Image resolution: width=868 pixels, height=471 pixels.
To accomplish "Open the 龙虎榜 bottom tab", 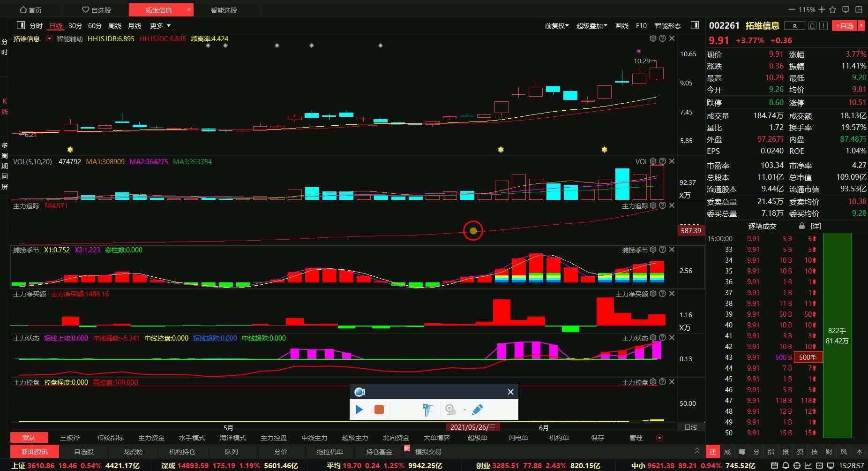I will tap(133, 452).
